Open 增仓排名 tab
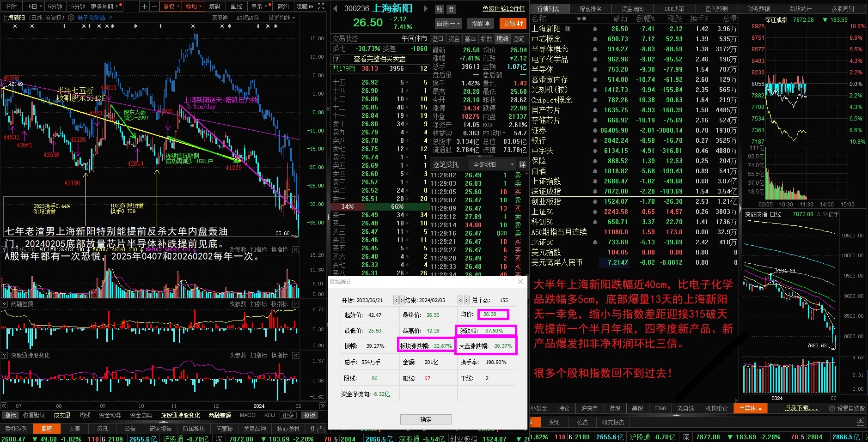The image size is (868, 442). [590, 8]
